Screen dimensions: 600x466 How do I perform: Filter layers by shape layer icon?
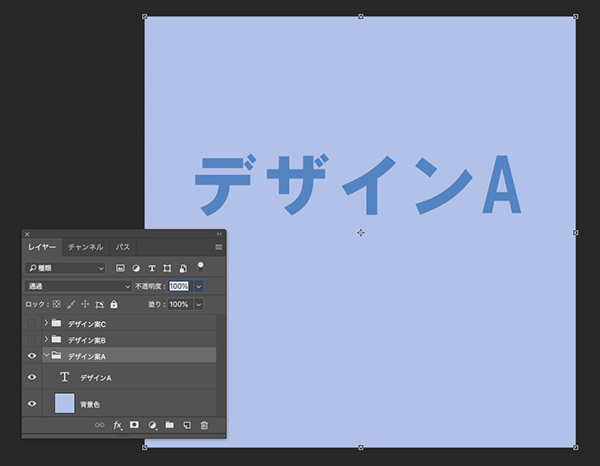click(167, 268)
